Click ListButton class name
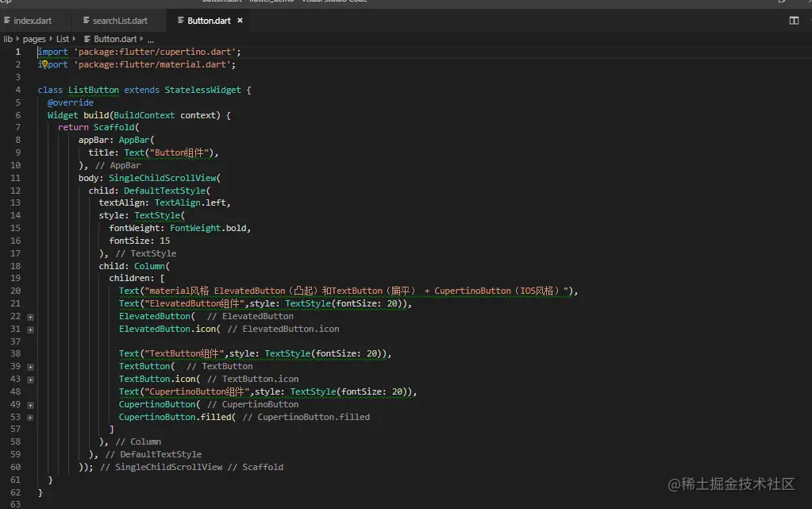This screenshot has width=812, height=509. click(x=93, y=90)
